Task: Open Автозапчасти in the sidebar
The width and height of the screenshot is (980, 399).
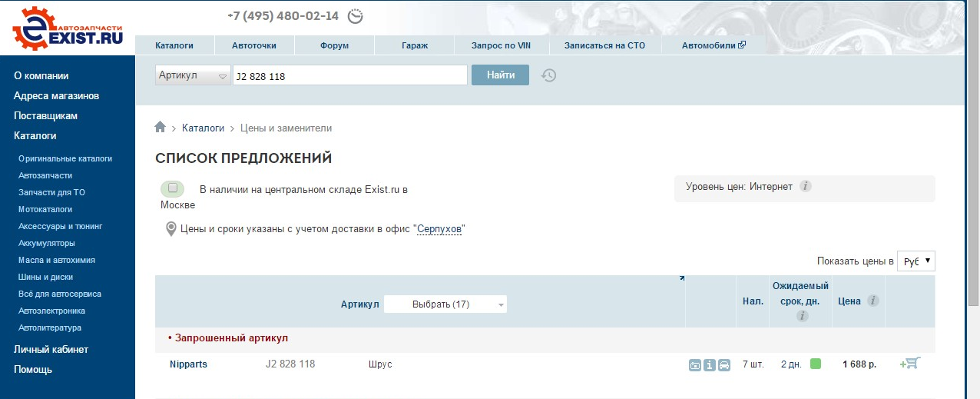Action: (45, 175)
